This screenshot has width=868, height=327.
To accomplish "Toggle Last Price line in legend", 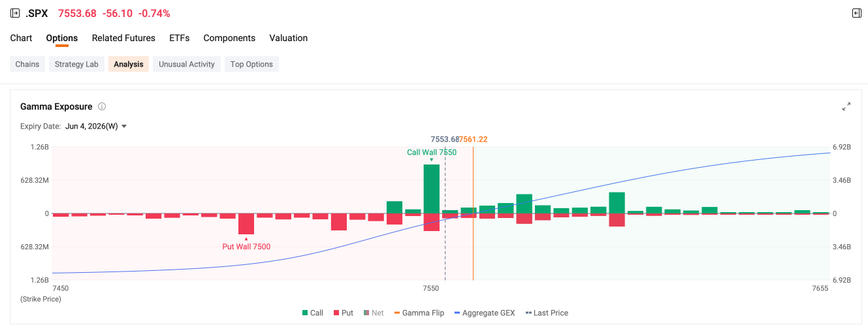I will point(547,313).
